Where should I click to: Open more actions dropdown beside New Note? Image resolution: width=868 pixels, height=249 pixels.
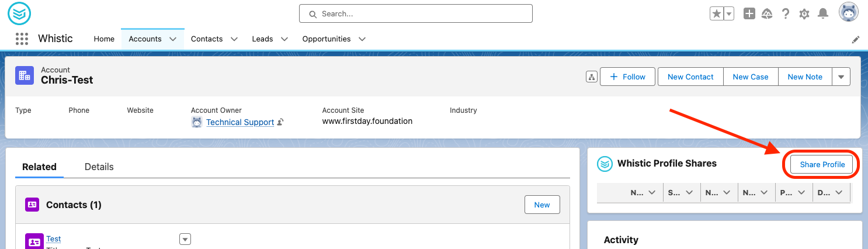pos(841,77)
